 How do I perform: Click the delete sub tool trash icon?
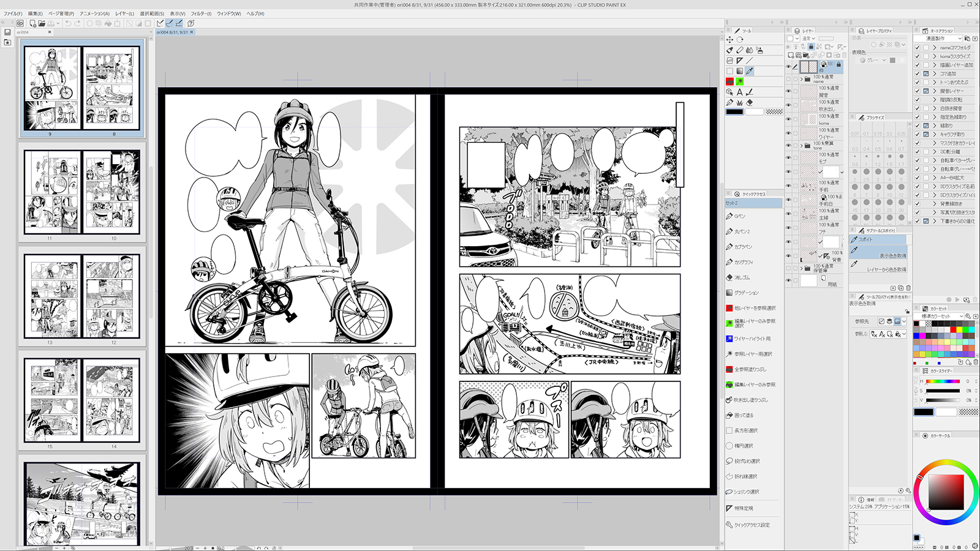908,288
